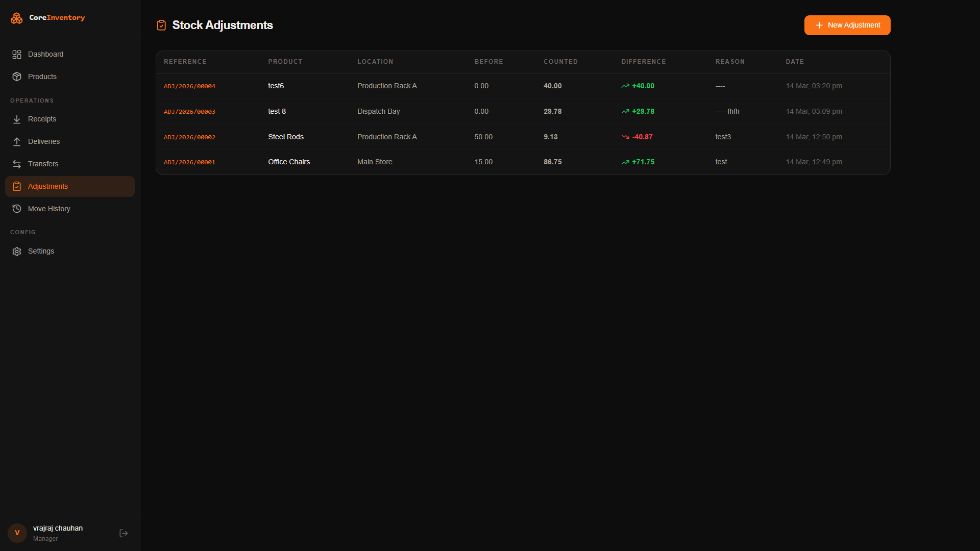Click the Transfers swap arrows icon
Image resolution: width=980 pixels, height=551 pixels.
click(17, 164)
